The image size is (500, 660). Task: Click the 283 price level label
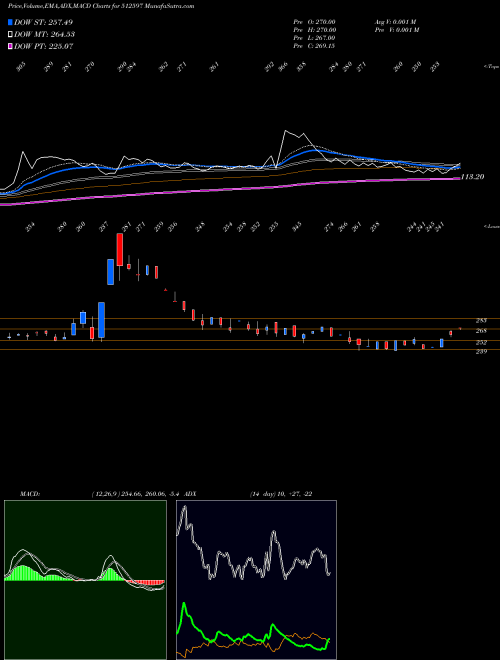481,321
